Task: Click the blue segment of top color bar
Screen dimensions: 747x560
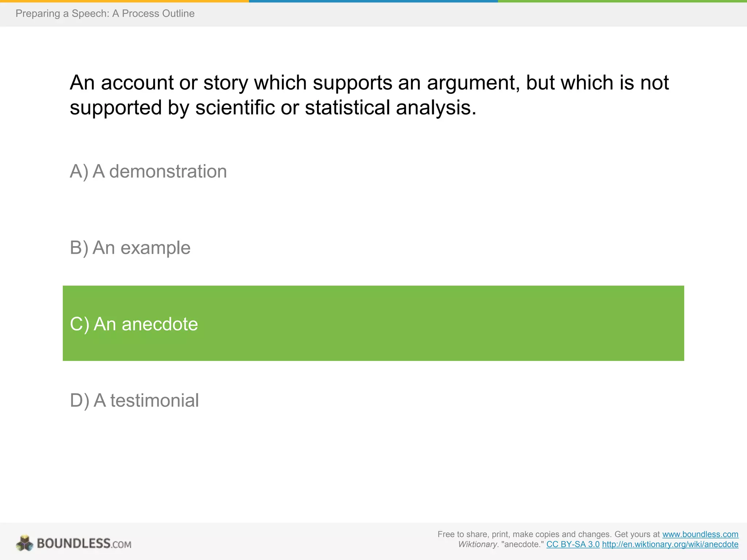Action: coord(373,1)
